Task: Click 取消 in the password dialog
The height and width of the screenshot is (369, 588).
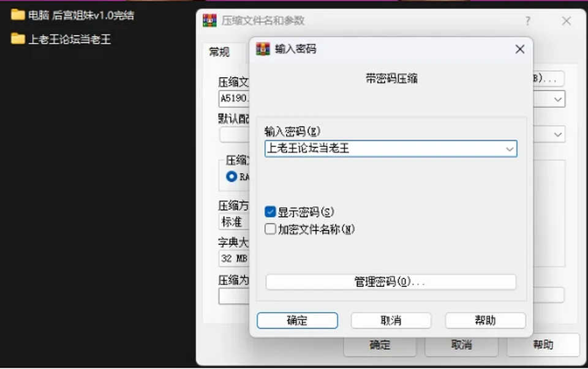Action: 391,321
